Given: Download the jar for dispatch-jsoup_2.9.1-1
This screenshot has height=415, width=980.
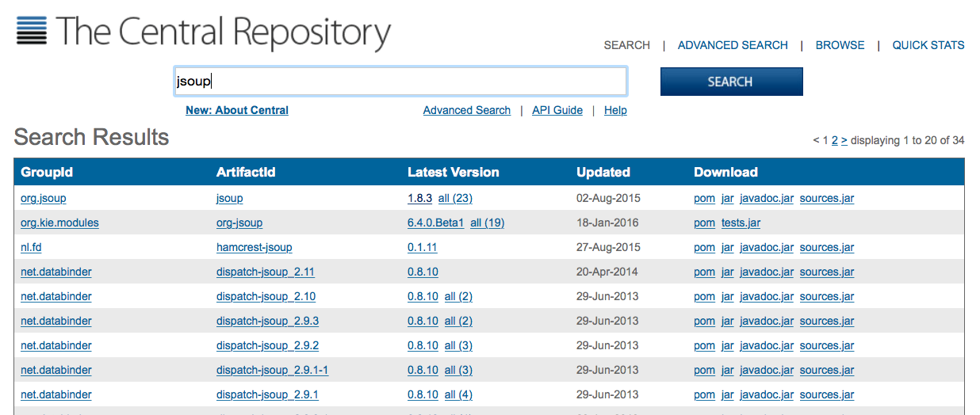Looking at the screenshot, I should tap(727, 370).
